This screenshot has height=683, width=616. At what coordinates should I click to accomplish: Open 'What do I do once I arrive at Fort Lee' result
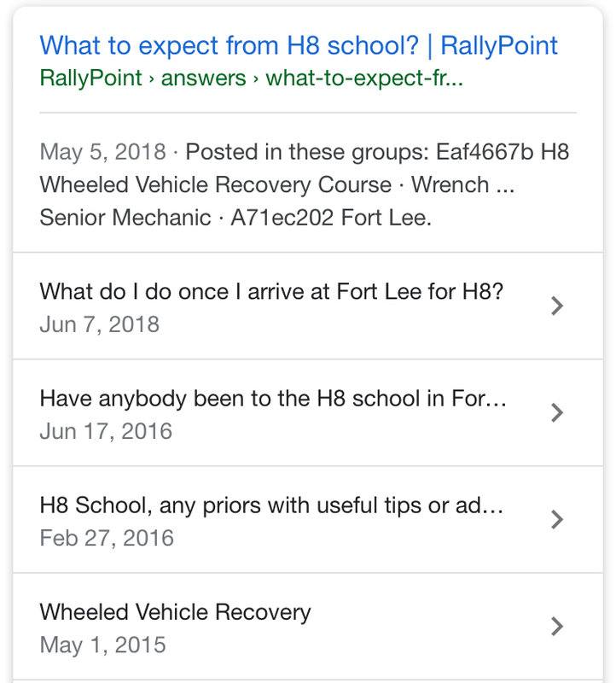(x=271, y=292)
